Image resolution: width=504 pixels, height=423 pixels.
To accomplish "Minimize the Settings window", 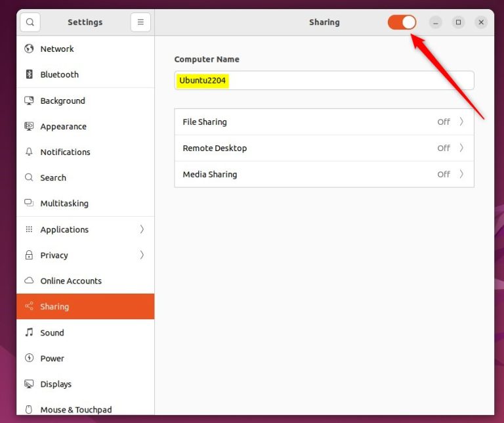I will [436, 22].
